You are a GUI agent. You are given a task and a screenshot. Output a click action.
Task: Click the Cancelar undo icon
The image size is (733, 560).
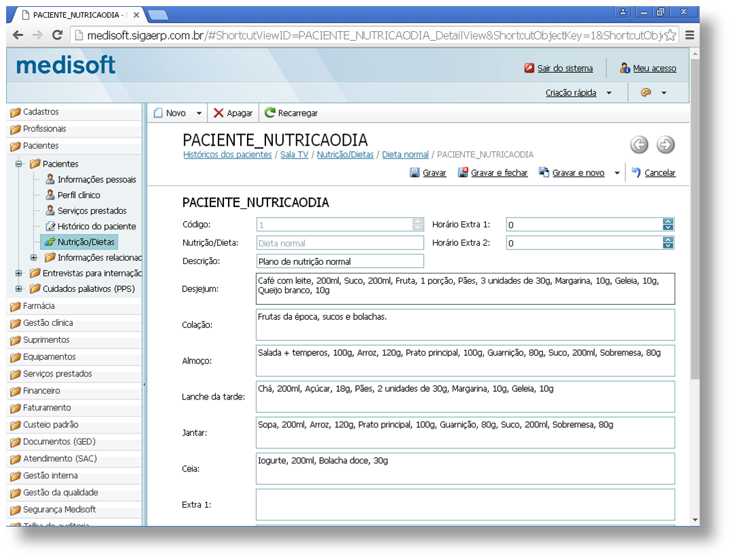click(636, 172)
